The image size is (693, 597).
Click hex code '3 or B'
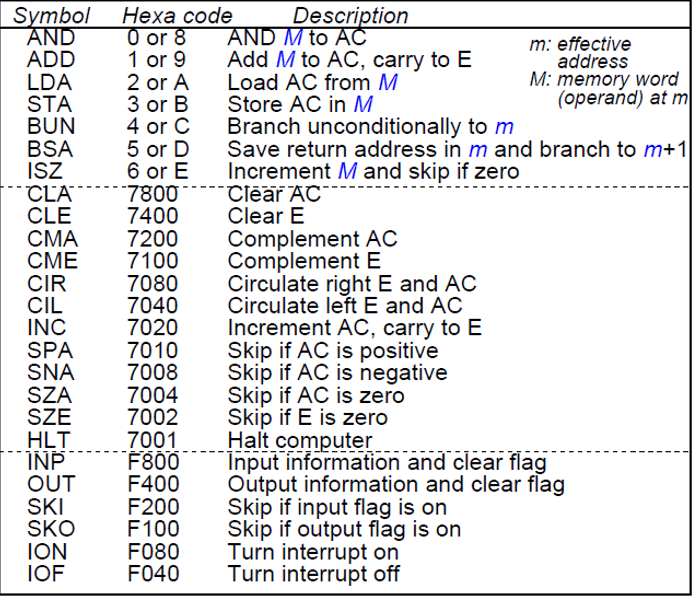pyautogui.click(x=158, y=105)
